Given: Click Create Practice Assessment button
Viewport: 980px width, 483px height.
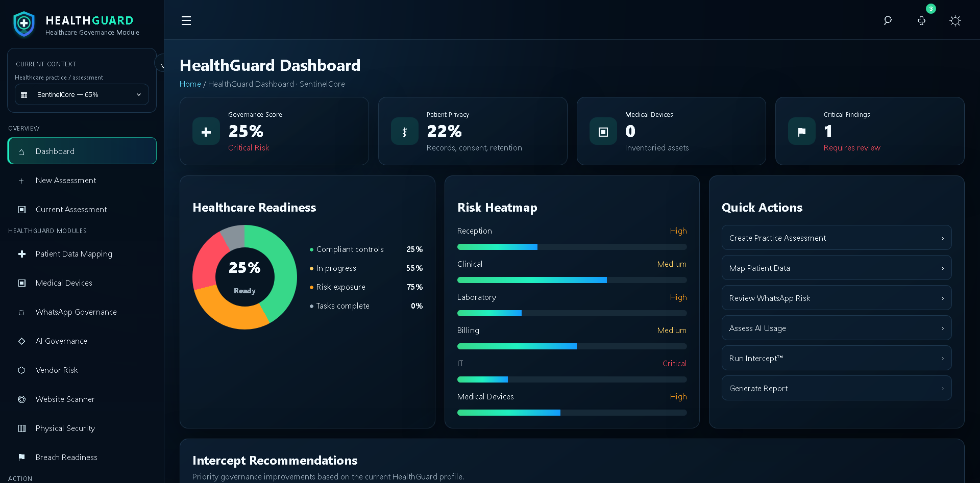Looking at the screenshot, I should point(837,238).
